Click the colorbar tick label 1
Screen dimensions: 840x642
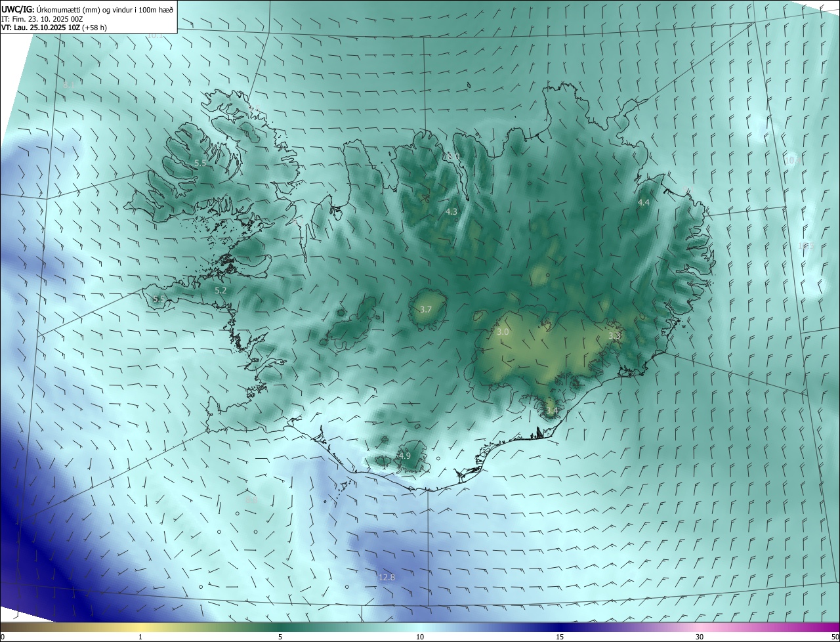(x=140, y=637)
